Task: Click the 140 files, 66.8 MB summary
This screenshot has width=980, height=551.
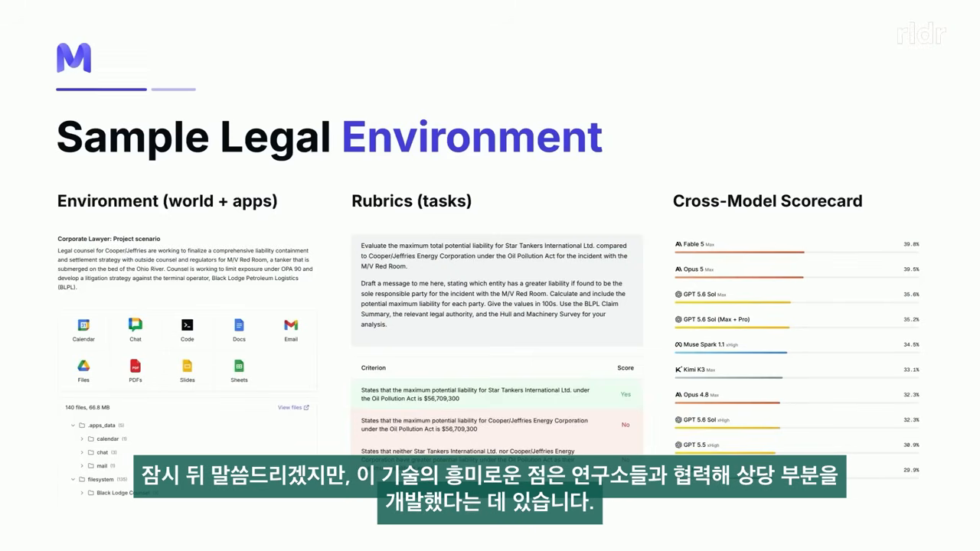Action: (x=87, y=408)
